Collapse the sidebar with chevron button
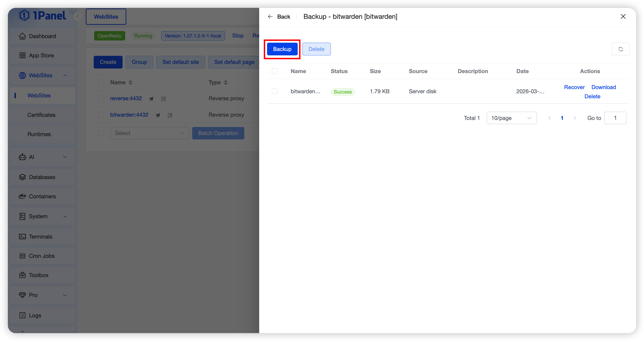The height and width of the screenshot is (341, 644). [x=78, y=16]
